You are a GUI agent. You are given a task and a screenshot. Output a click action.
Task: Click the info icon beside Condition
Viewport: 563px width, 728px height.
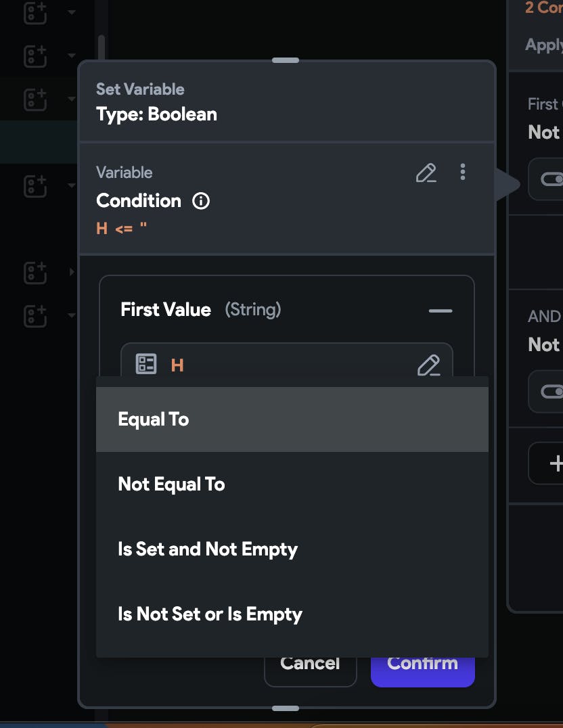click(x=201, y=201)
